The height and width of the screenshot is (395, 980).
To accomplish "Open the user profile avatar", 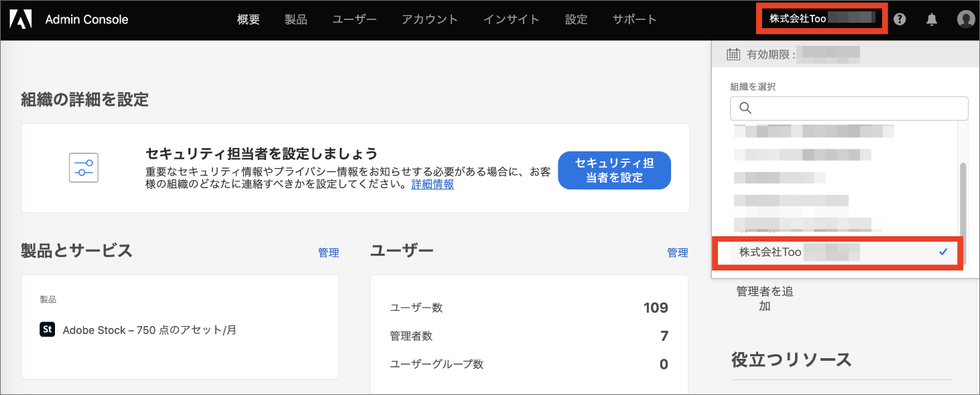I will 966,19.
